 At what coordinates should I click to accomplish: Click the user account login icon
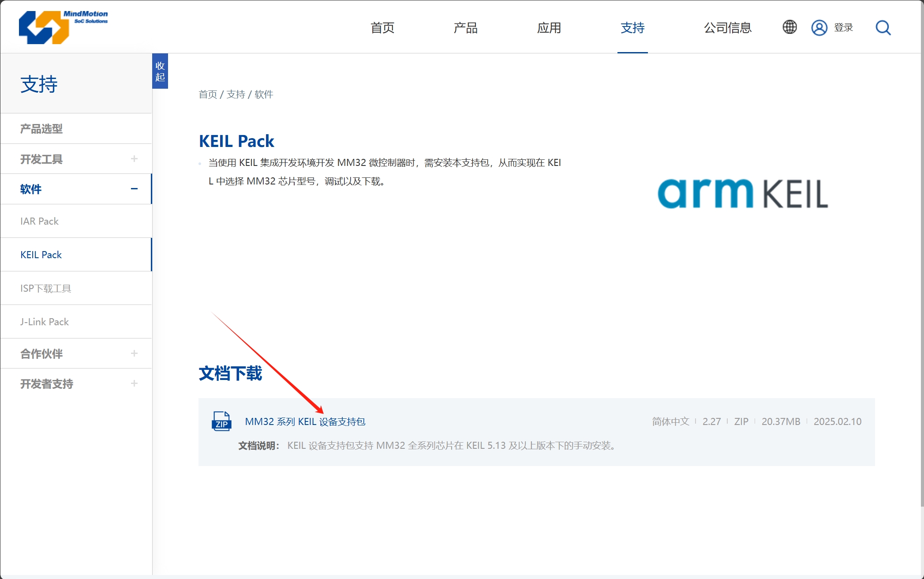[x=819, y=28]
